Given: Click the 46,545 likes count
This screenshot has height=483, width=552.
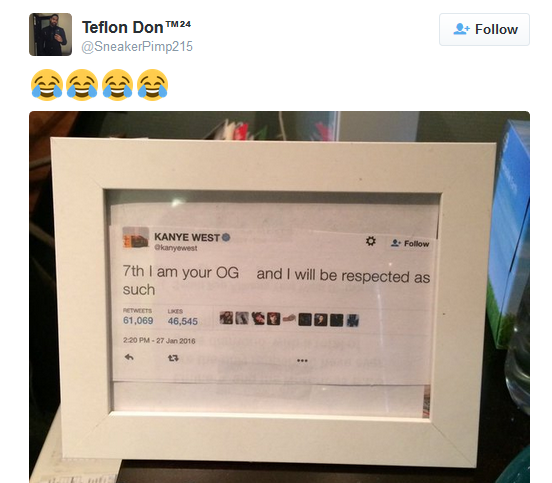Looking at the screenshot, I should 183,321.
